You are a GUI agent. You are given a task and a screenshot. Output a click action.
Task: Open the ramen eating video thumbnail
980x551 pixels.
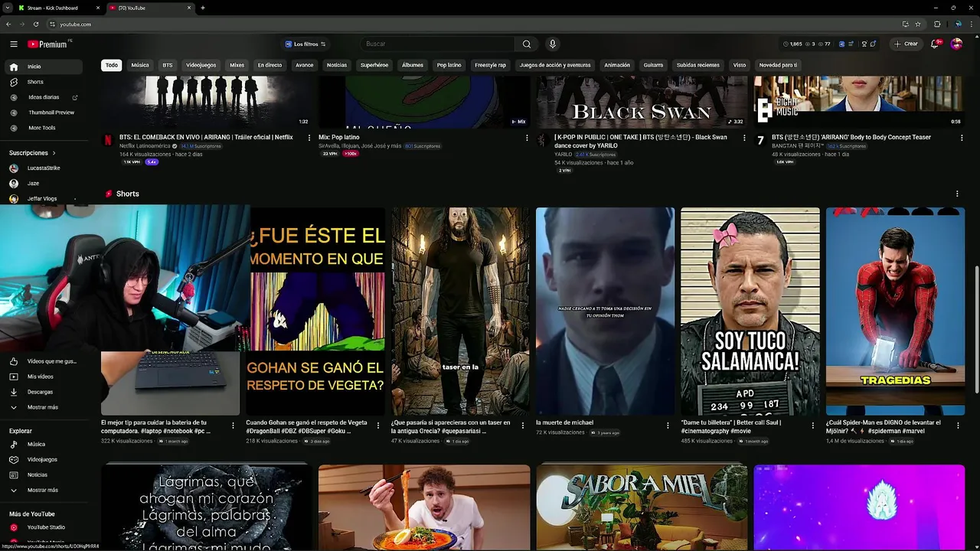click(x=424, y=507)
